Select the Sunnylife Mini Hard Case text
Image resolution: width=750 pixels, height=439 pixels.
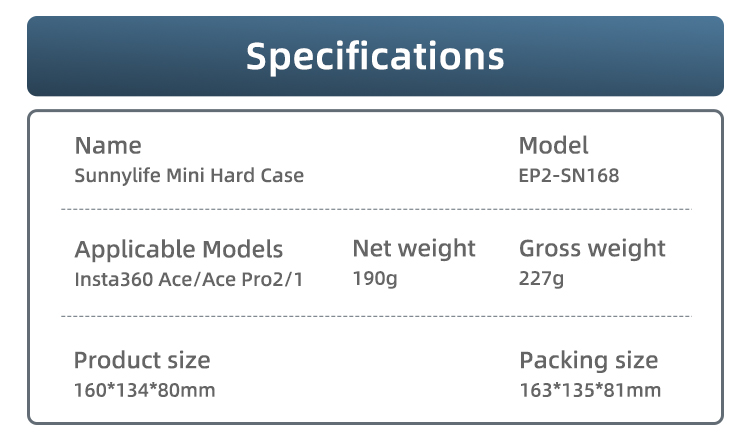[189, 176]
